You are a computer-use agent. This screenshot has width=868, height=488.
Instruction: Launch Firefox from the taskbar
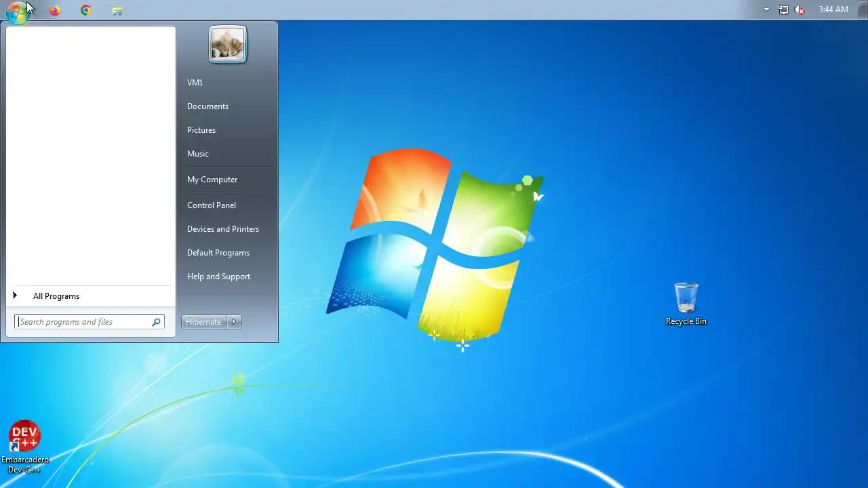point(55,10)
